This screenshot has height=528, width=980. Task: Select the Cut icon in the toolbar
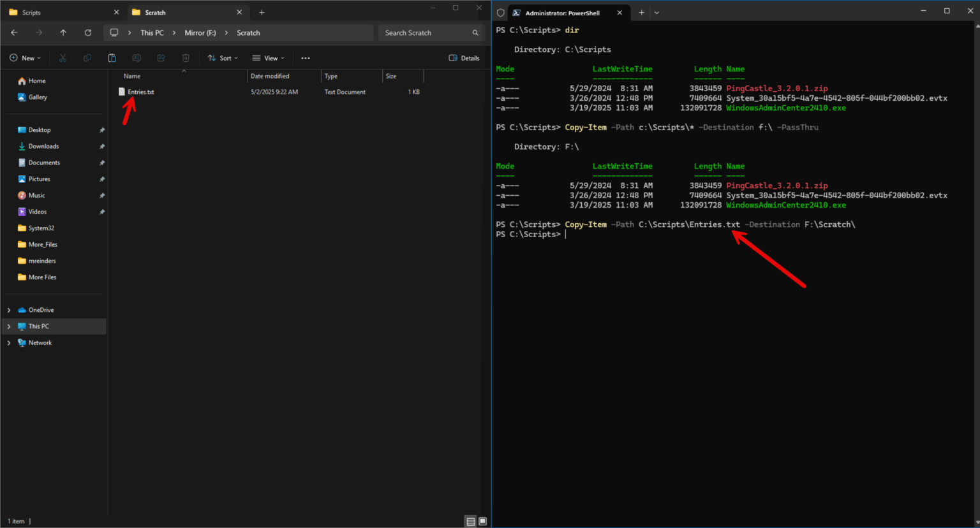click(x=63, y=57)
